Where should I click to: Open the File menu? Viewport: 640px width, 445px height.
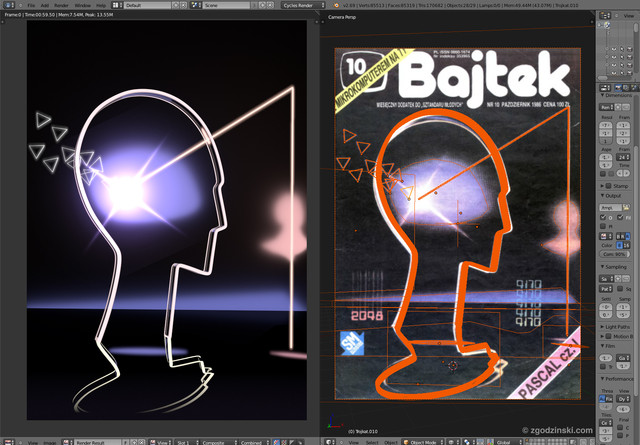tap(31, 5)
